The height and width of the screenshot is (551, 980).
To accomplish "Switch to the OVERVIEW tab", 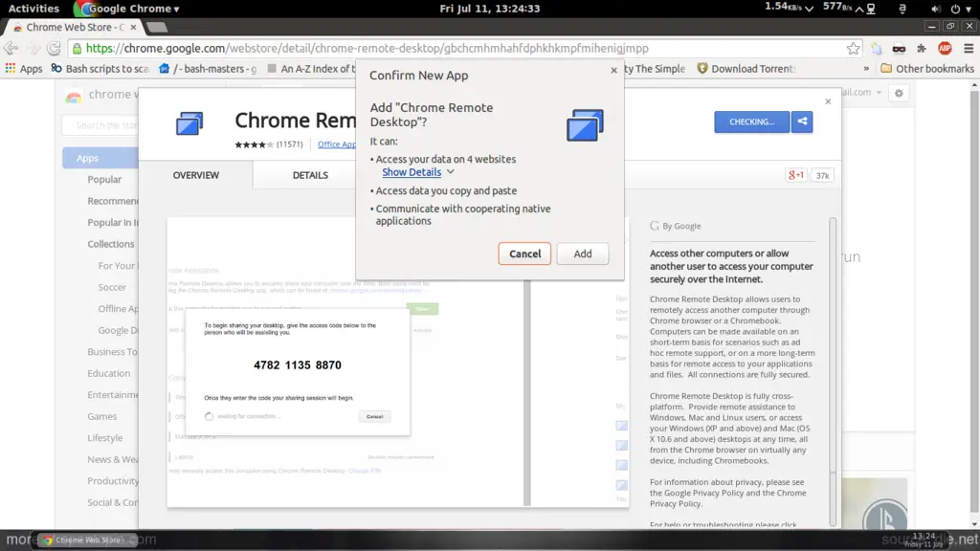I will 195,175.
